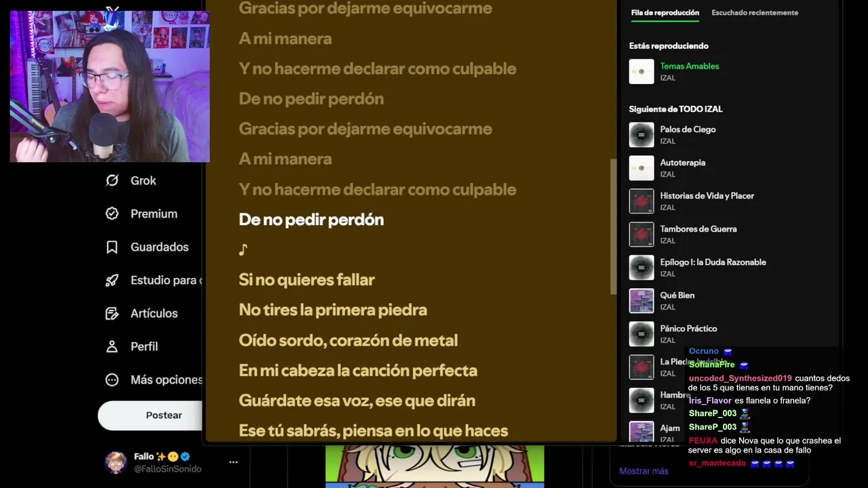The height and width of the screenshot is (488, 868).
Task: Jump to lyric Oído sordo, corazón de metal
Action: click(348, 340)
